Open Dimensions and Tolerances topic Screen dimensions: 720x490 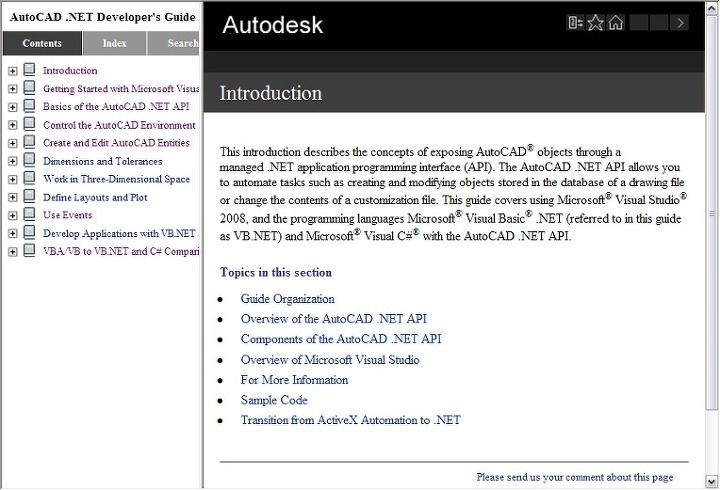pos(102,161)
